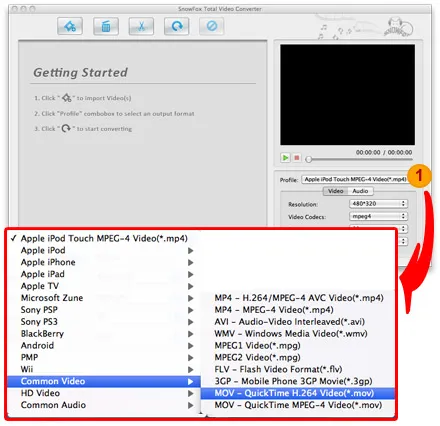Open the Apple TV submenu
Screen dimensions: 440x426
[x=103, y=286]
